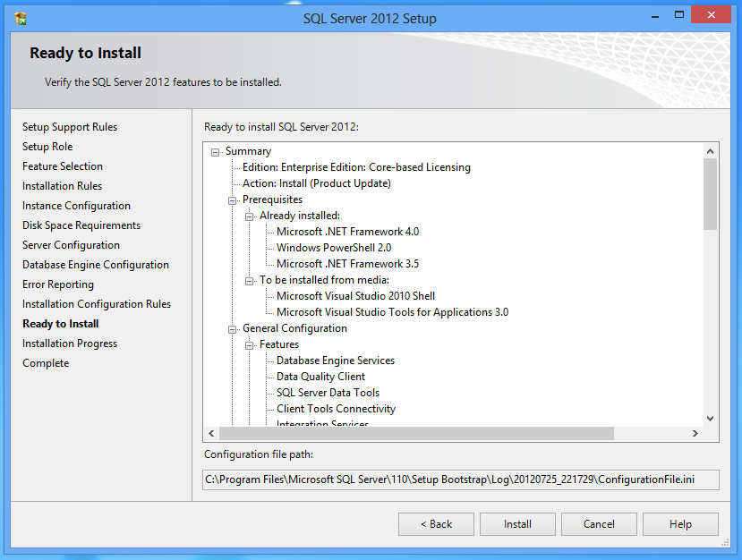Collapse the To be installed from media node
The width and height of the screenshot is (742, 560).
click(250, 281)
